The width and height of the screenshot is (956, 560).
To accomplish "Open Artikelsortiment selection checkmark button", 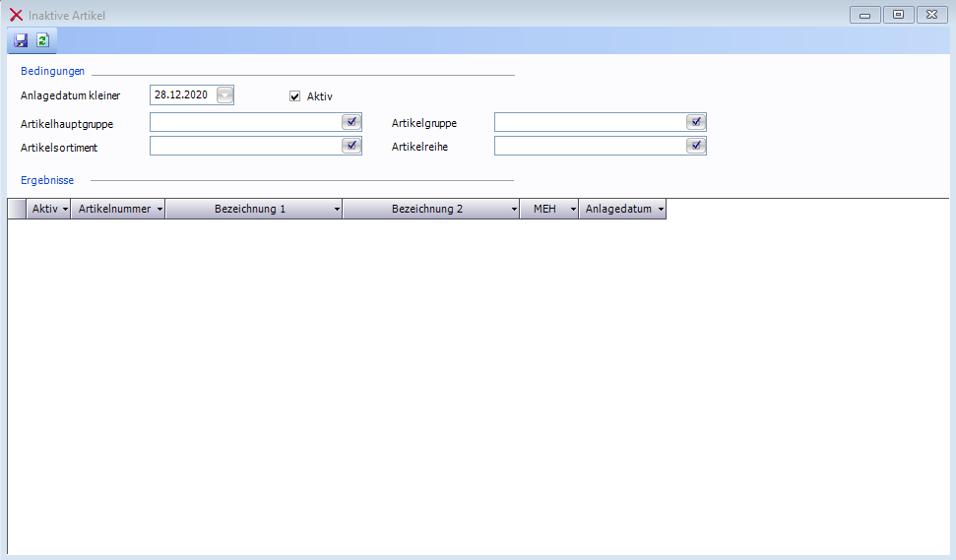I will coord(351,146).
